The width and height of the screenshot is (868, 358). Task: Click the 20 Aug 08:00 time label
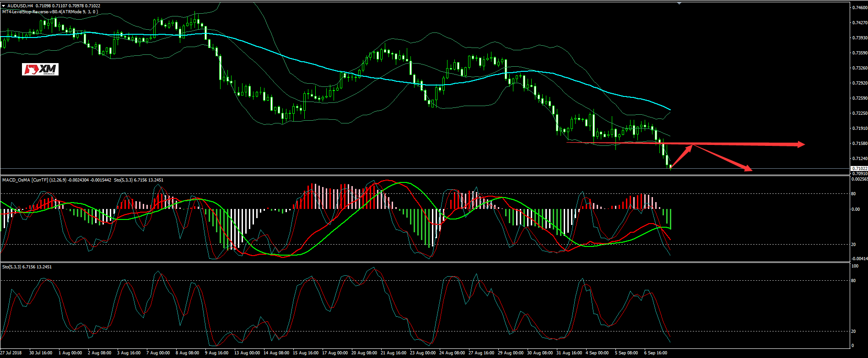coord(364,353)
